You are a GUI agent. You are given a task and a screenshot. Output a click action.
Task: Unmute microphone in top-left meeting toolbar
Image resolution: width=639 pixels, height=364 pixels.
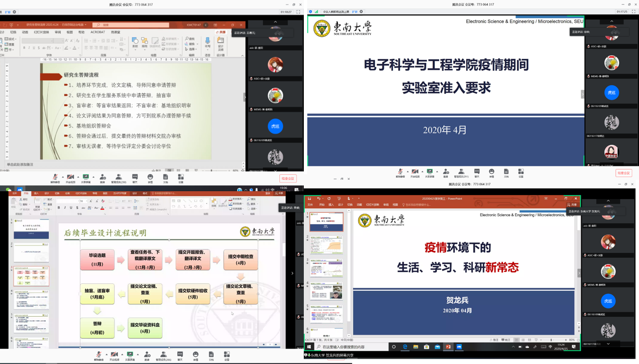point(55,178)
